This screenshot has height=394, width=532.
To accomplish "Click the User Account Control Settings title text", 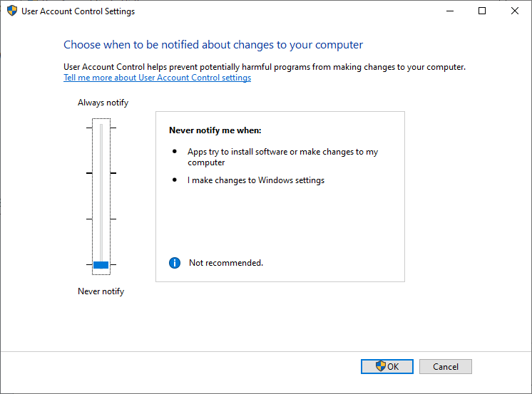I will [79, 11].
